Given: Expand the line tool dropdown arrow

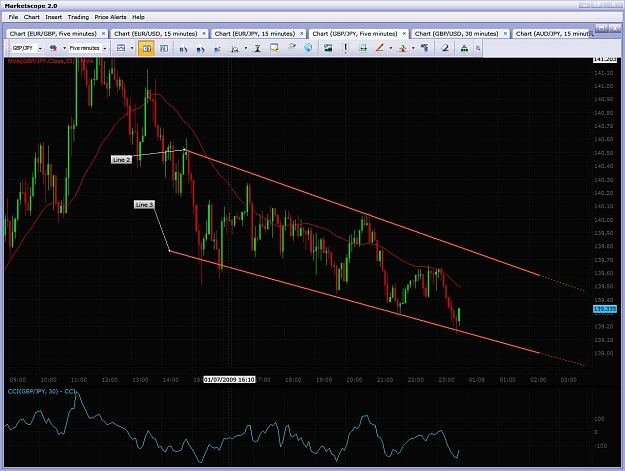Looking at the screenshot, I should click(391, 48).
